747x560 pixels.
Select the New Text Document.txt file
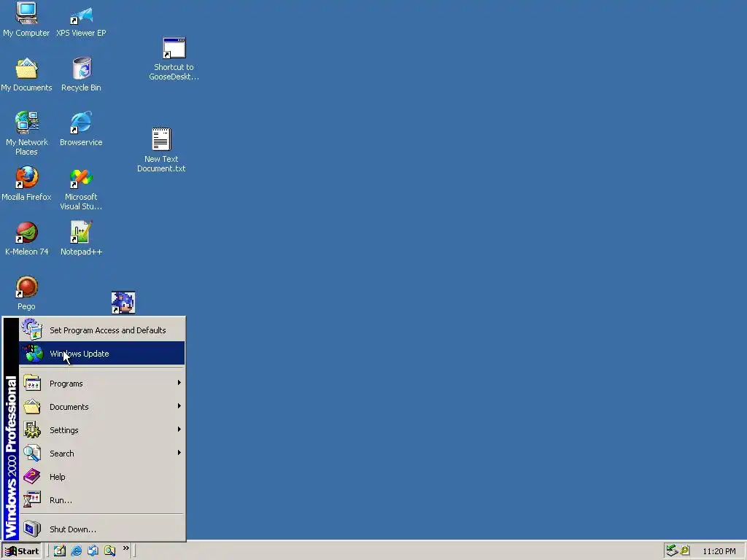click(161, 150)
